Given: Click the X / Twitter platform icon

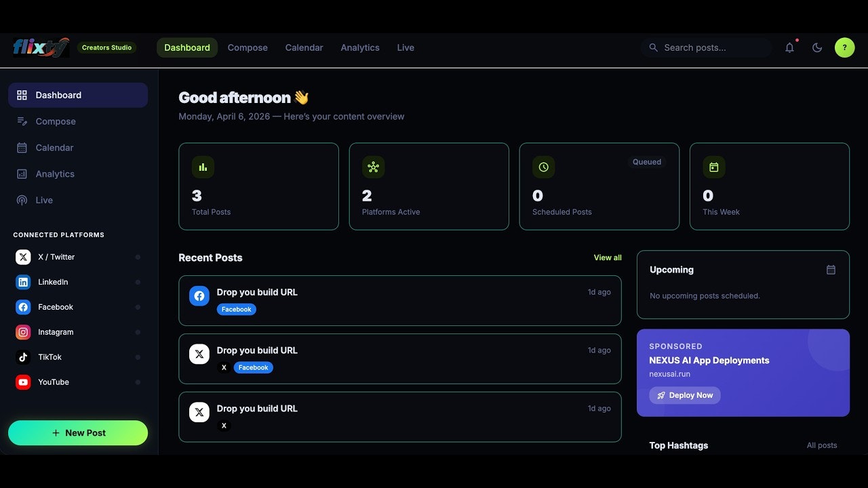Looking at the screenshot, I should [x=23, y=257].
